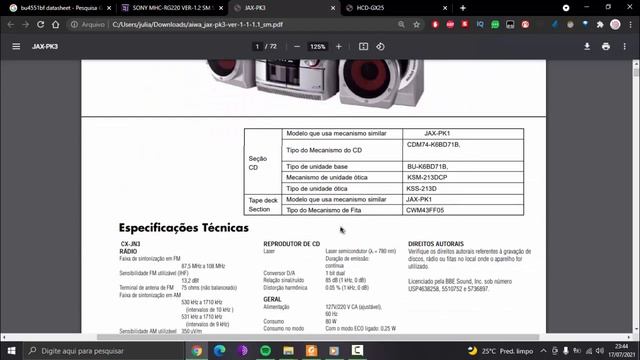The height and width of the screenshot is (360, 640).
Task: Click the table cell BU-K6BD71B
Action: [463, 167]
